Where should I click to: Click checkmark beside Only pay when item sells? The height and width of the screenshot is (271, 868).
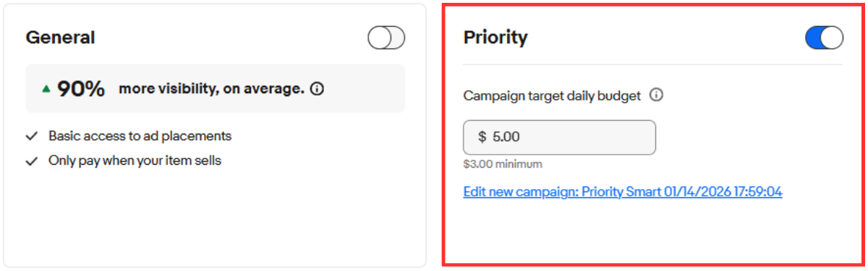tap(31, 161)
